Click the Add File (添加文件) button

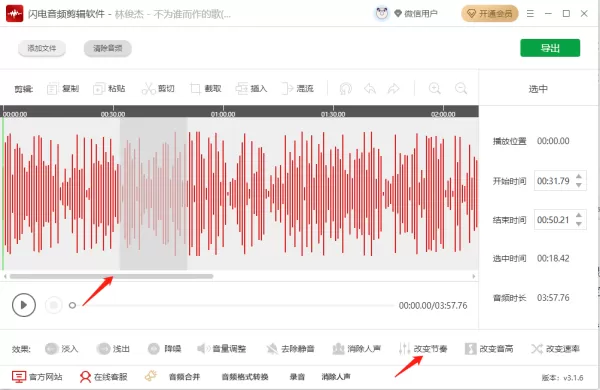[42, 48]
